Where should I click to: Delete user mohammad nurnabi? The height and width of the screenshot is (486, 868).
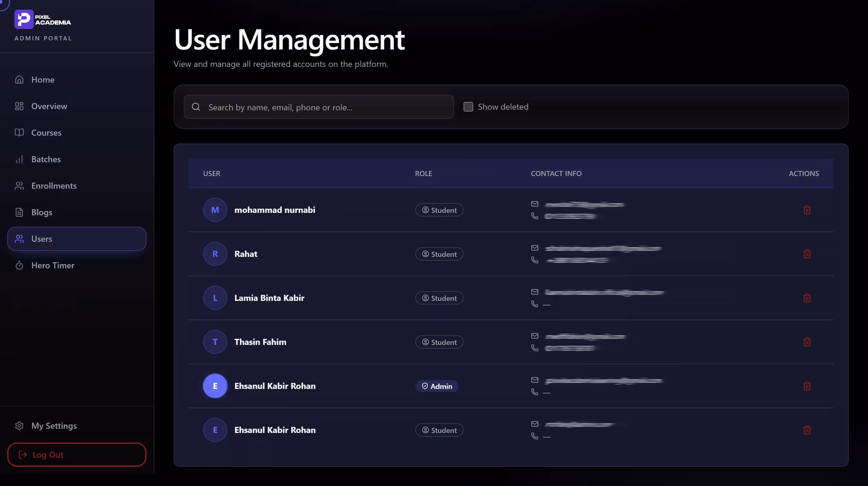[x=807, y=210]
